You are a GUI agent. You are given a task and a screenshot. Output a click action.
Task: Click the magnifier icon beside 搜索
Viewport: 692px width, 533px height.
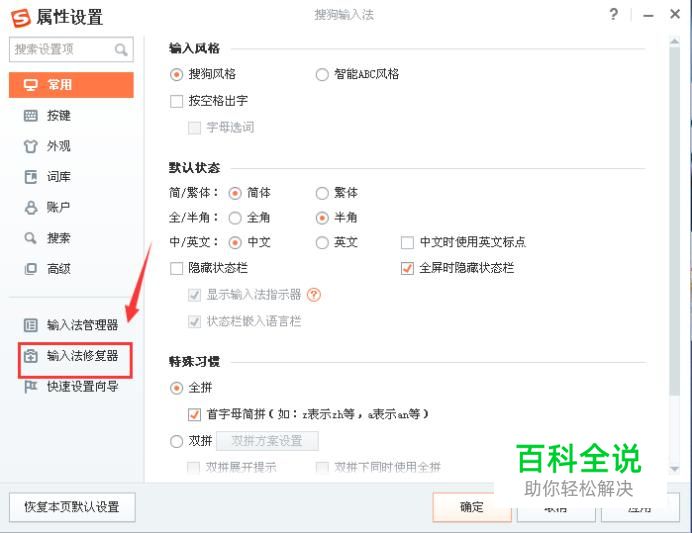pos(30,238)
